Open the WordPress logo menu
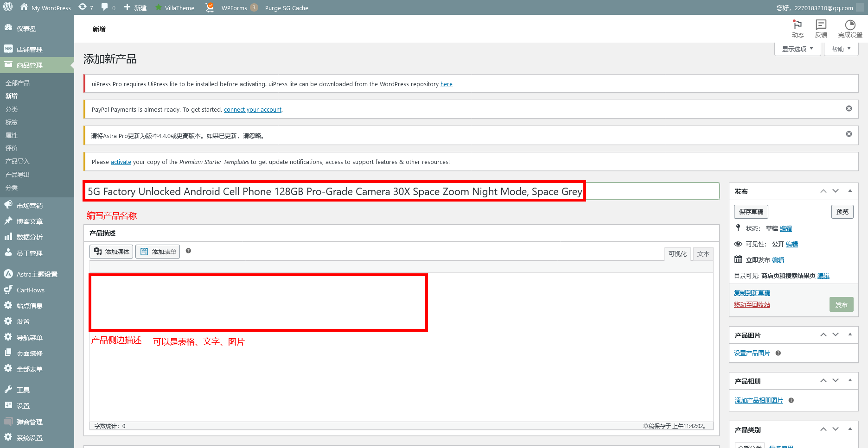Image resolution: width=868 pixels, height=448 pixels. [8, 7]
